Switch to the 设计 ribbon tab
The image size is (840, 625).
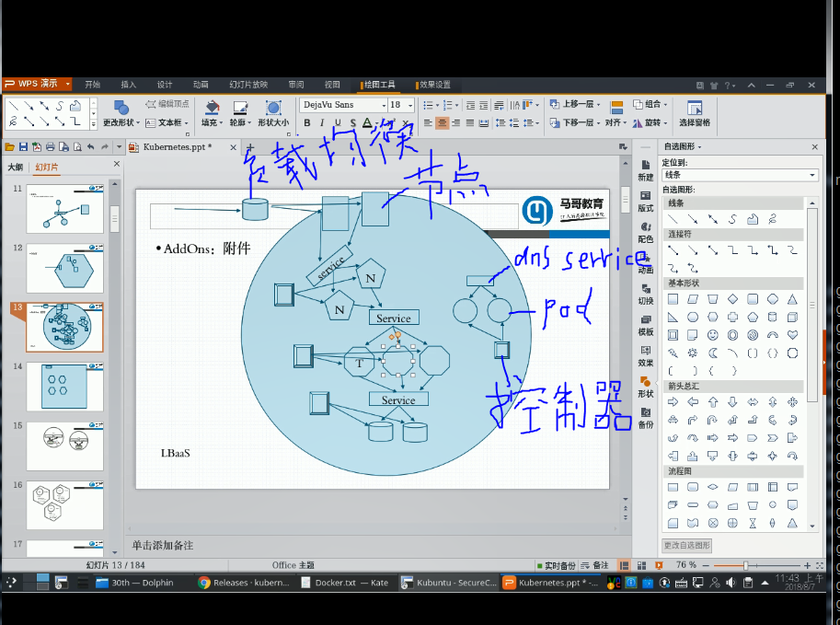(165, 85)
